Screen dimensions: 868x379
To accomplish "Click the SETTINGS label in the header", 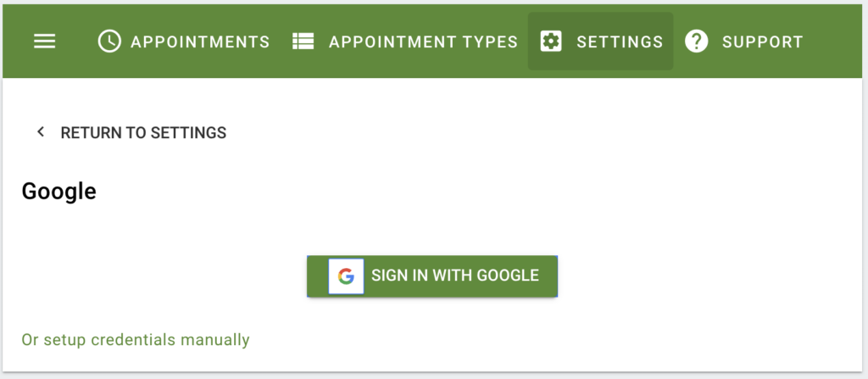I will [620, 42].
